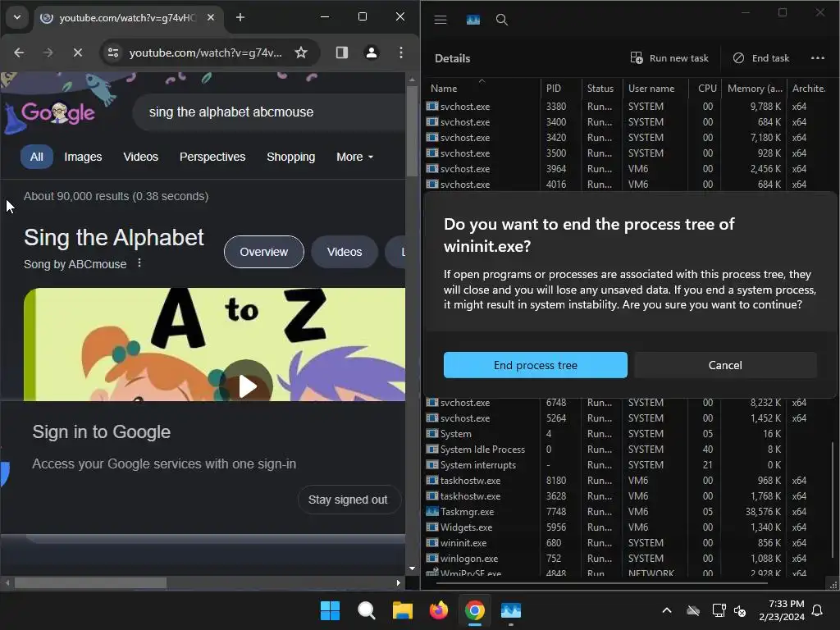Select the Taskmgr.exe process row
The width and height of the screenshot is (840, 630).
coord(627,512)
